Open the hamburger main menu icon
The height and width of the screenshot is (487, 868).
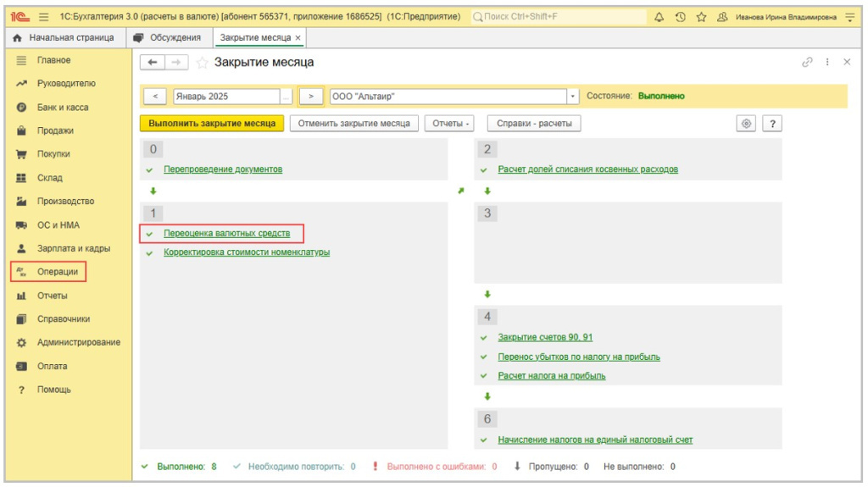(44, 17)
